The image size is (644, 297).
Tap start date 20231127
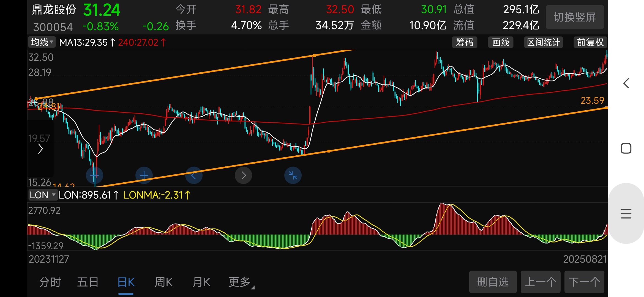click(x=49, y=259)
